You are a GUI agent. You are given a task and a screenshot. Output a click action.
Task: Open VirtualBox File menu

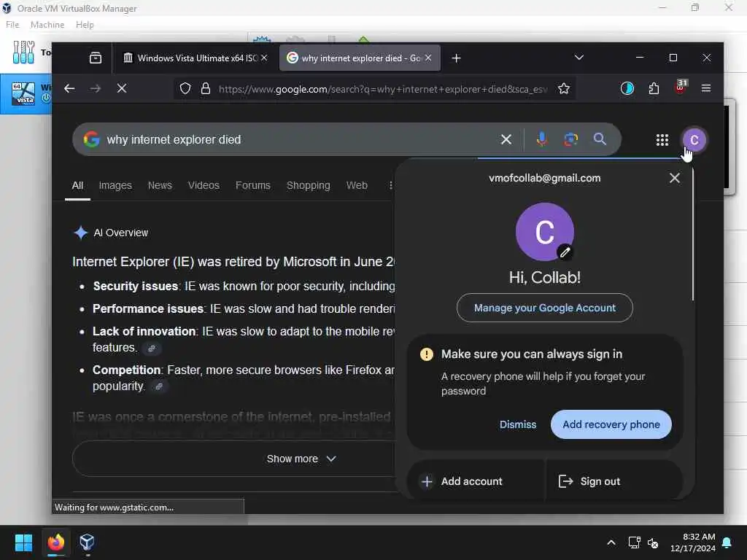pos(12,25)
